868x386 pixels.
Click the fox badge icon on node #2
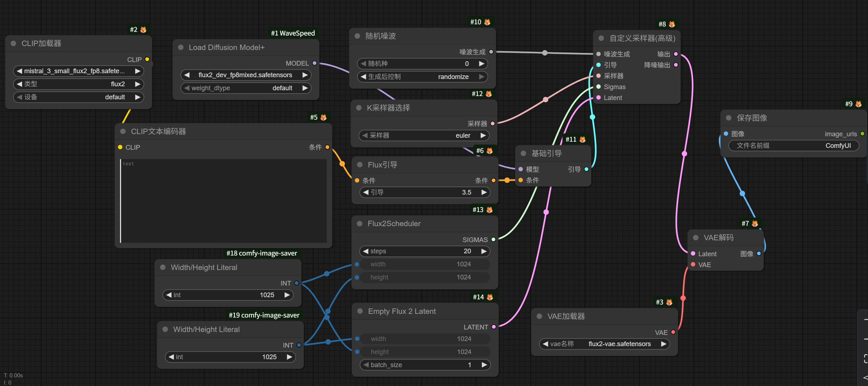point(143,30)
